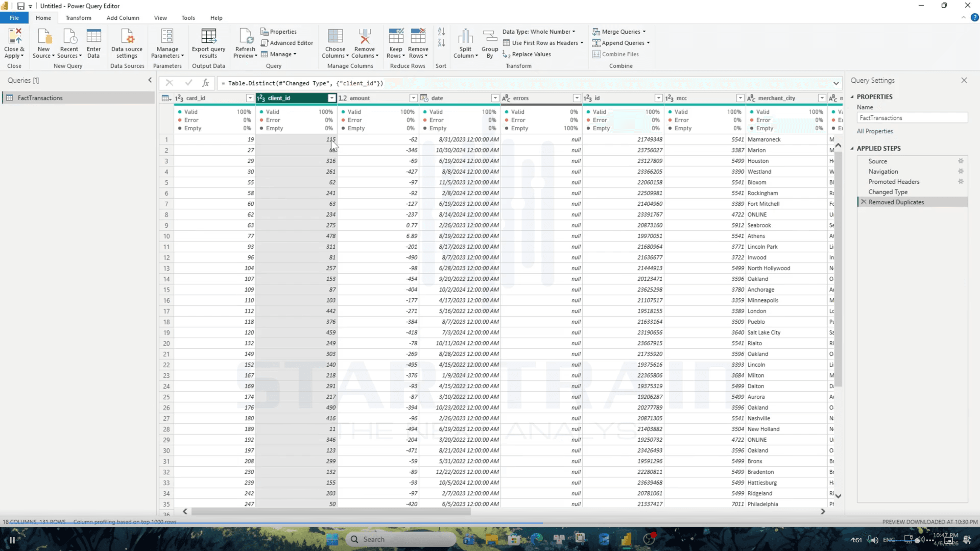The height and width of the screenshot is (551, 980).
Task: Open date column filter dropdown
Action: 495,98
